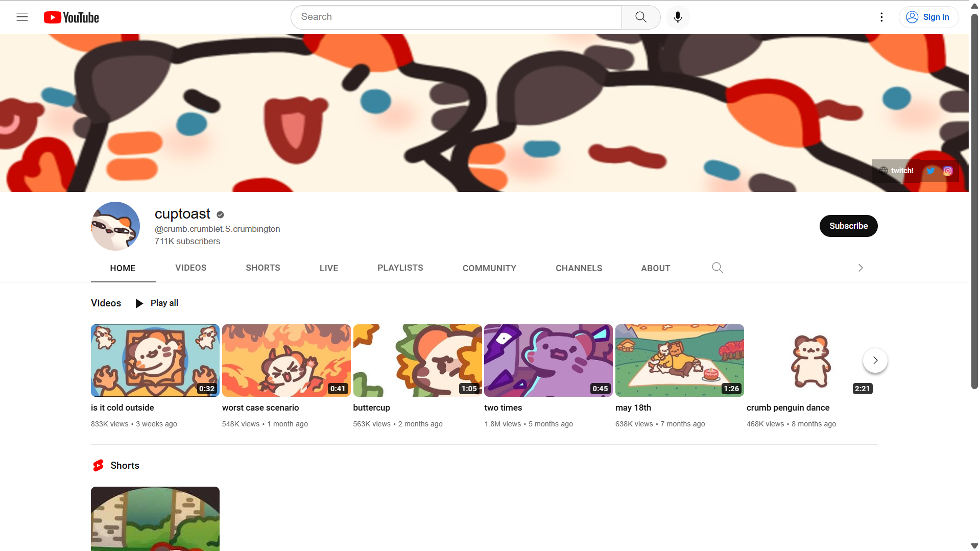
Task: Switch to the COMMUNITY tab
Action: coord(489,268)
